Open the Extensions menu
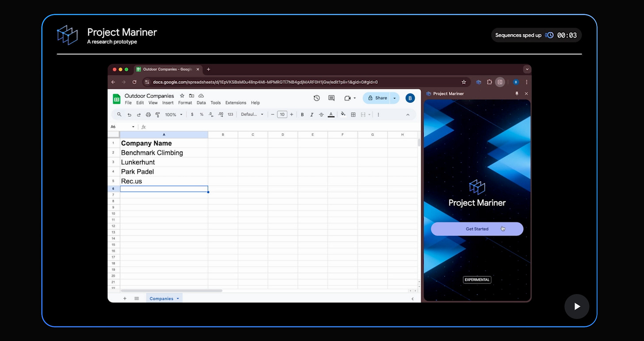 (236, 103)
